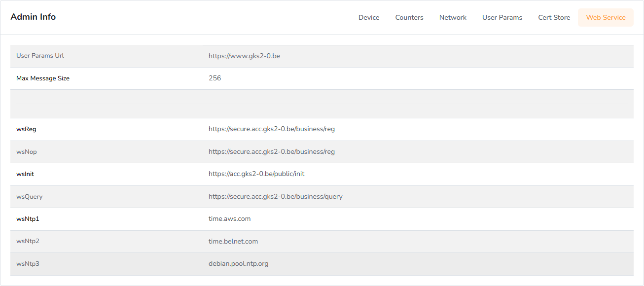Image resolution: width=644 pixels, height=286 pixels.
Task: Select the Max Message Size value 256
Action: pyautogui.click(x=215, y=78)
